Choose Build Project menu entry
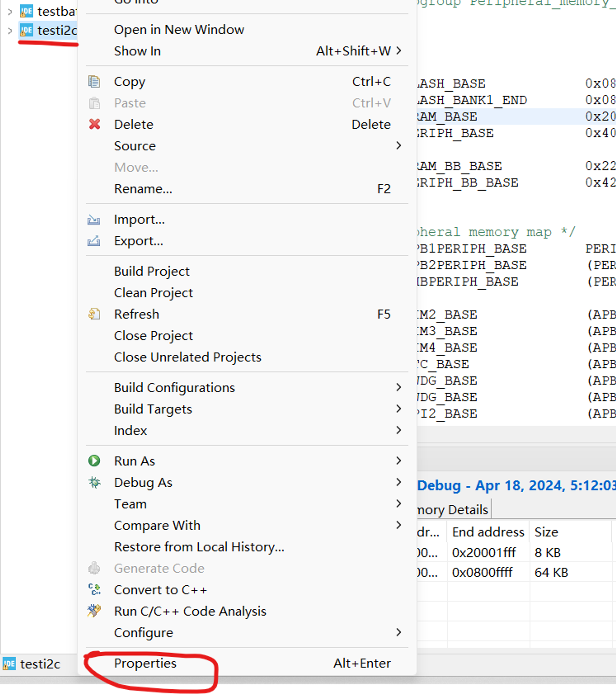The height and width of the screenshot is (694, 616). click(x=152, y=271)
